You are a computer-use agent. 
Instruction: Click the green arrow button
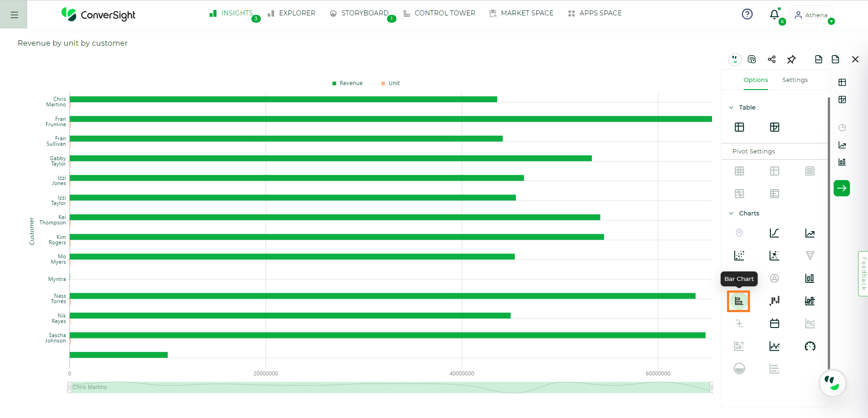click(x=842, y=188)
